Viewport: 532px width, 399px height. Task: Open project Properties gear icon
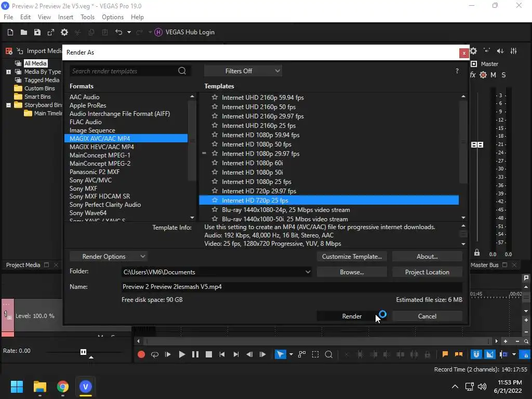(x=64, y=32)
